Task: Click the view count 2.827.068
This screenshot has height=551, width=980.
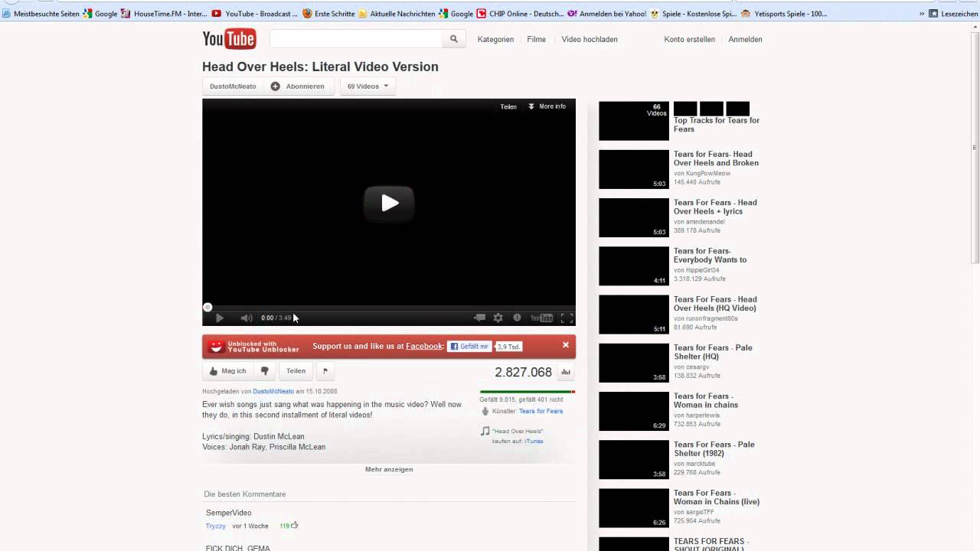Action: click(x=523, y=373)
